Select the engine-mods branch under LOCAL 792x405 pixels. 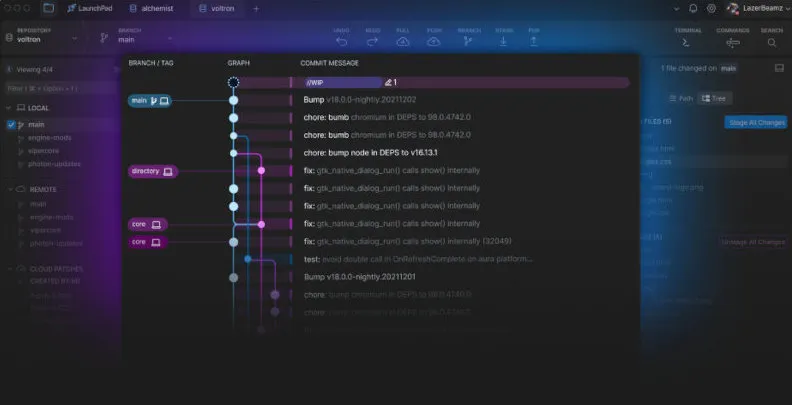(x=50, y=138)
